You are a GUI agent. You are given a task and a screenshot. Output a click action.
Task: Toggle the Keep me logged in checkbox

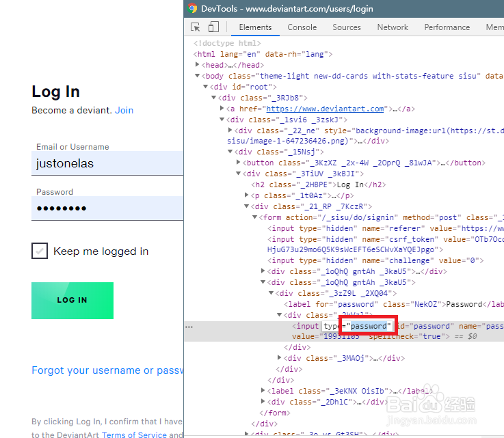[x=40, y=251]
